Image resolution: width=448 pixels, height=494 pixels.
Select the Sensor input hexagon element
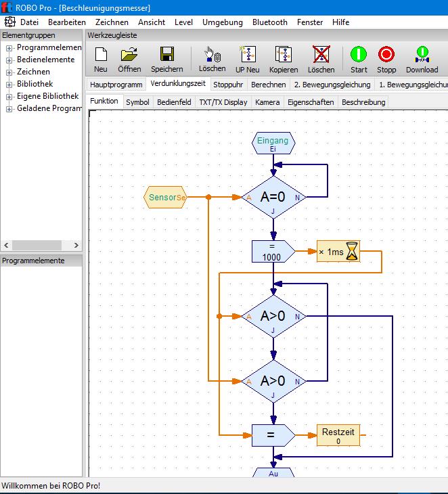tap(165, 197)
